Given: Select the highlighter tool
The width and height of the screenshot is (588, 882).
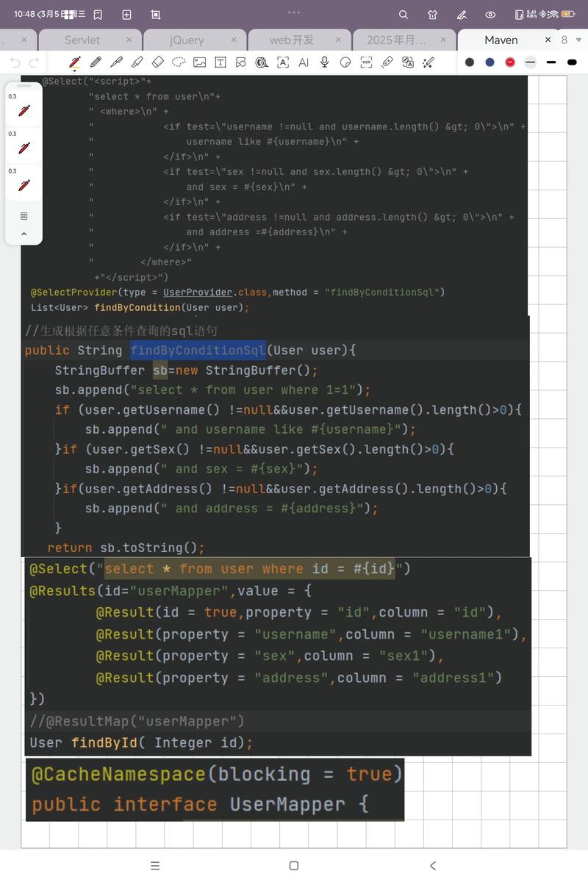Looking at the screenshot, I should click(137, 62).
